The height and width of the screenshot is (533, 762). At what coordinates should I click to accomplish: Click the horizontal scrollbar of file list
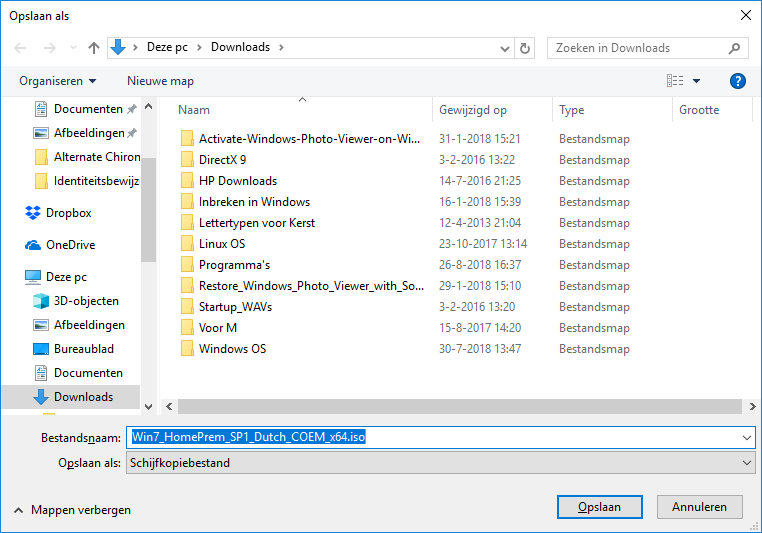pos(459,407)
